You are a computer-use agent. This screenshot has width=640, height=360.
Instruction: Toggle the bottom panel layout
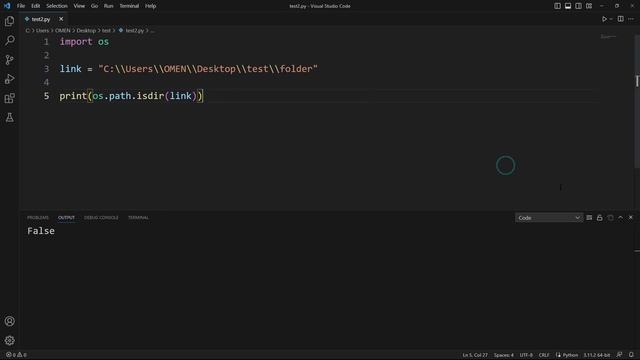pos(568,6)
